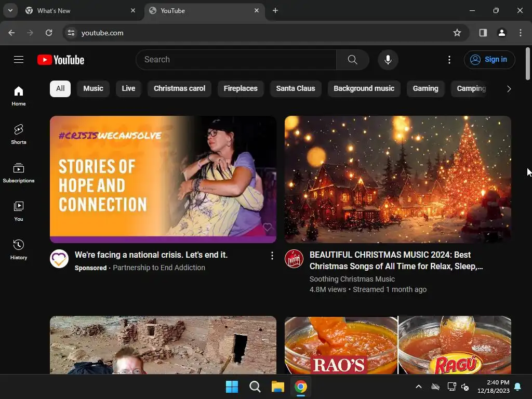The width and height of the screenshot is (532, 399).
Task: View site information icon in address bar
Action: click(x=71, y=33)
